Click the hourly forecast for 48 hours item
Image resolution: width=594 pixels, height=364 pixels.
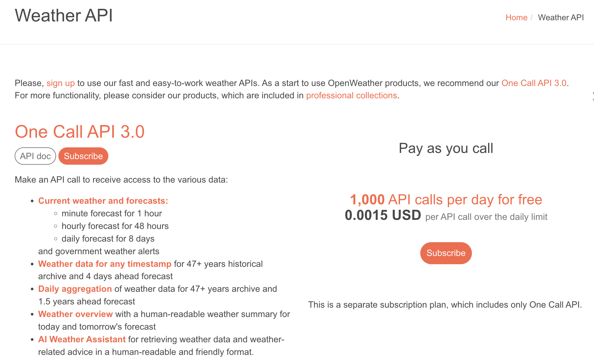tap(115, 226)
